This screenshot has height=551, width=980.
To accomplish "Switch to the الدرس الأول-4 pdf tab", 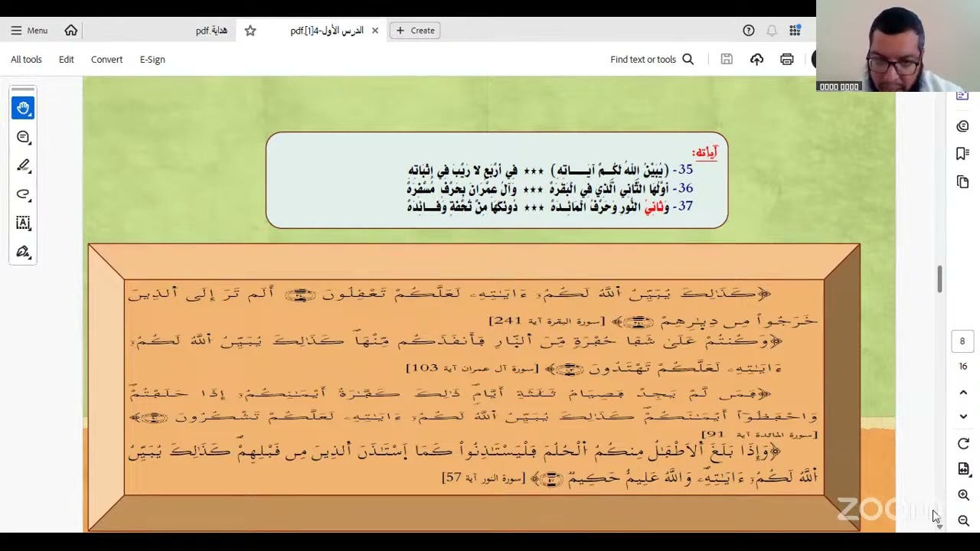I will (327, 31).
